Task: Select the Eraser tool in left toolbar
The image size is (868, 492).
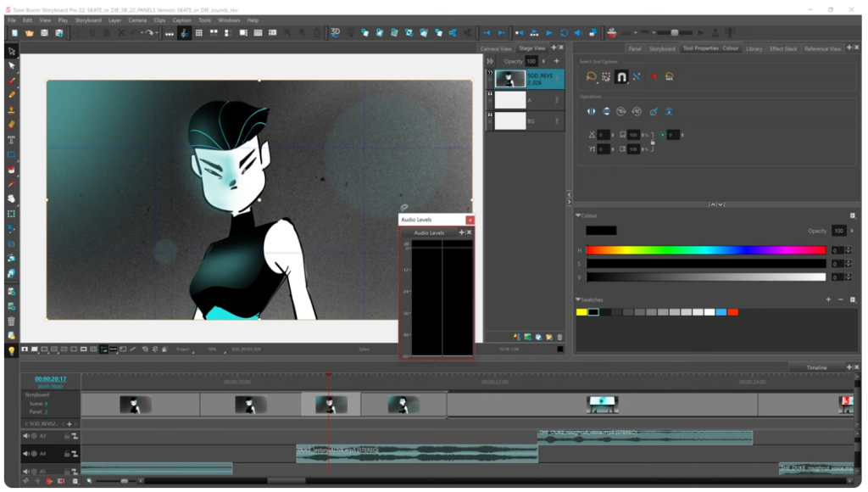Action: coord(12,125)
